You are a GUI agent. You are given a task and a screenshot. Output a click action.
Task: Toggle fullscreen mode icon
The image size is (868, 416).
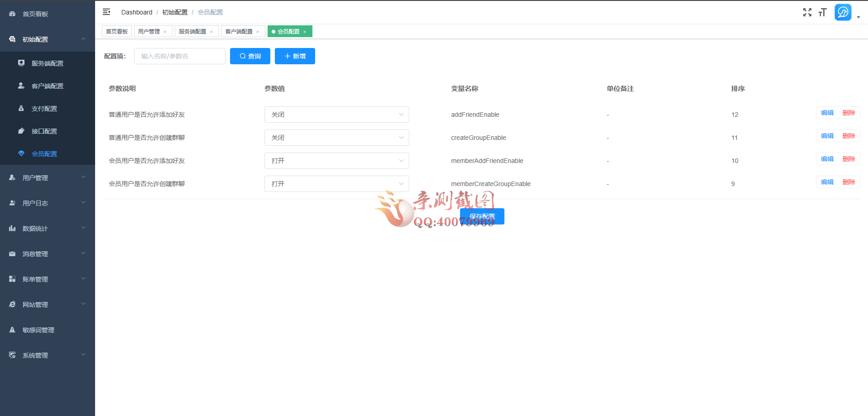point(807,12)
